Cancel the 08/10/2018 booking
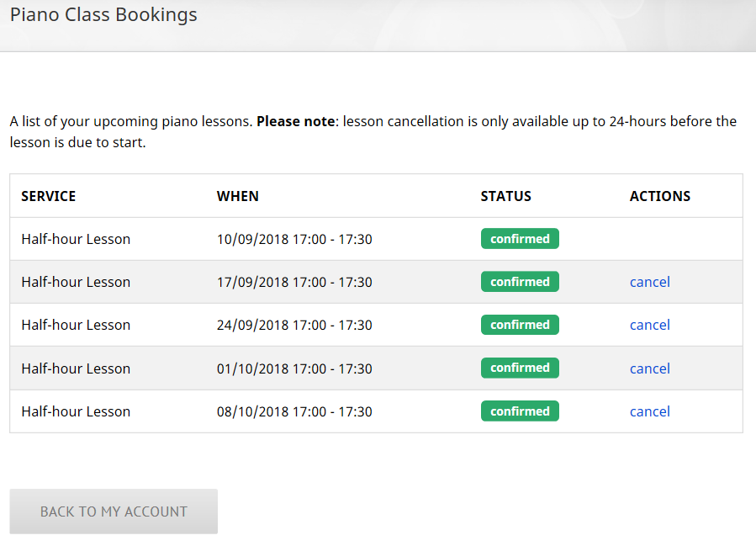756x546 pixels. [649, 411]
